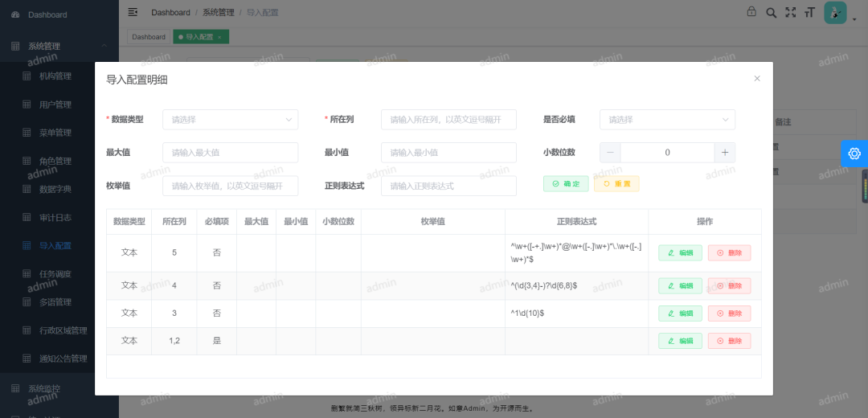
Task: Click the 正则表达式 input field
Action: (x=448, y=186)
